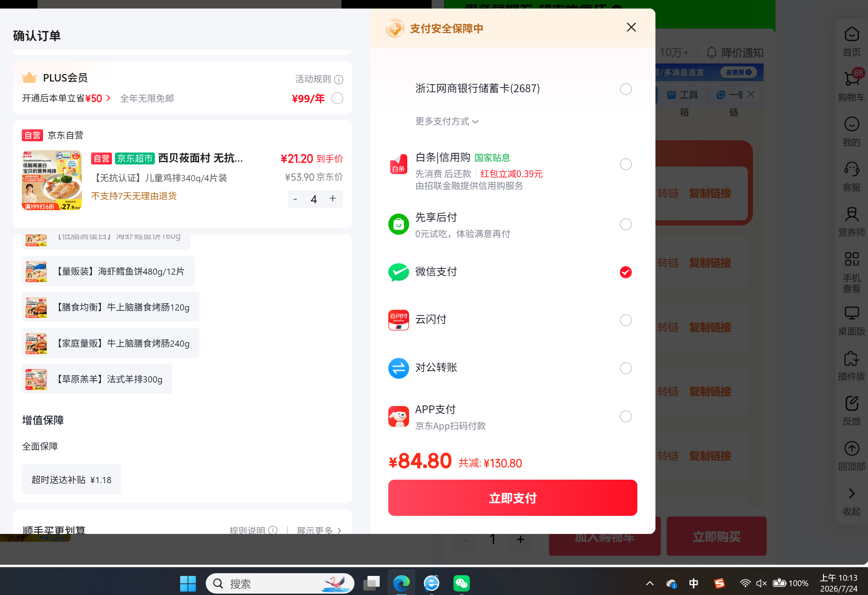
Task: Click the 规则说明 info icon
Action: coord(273,530)
